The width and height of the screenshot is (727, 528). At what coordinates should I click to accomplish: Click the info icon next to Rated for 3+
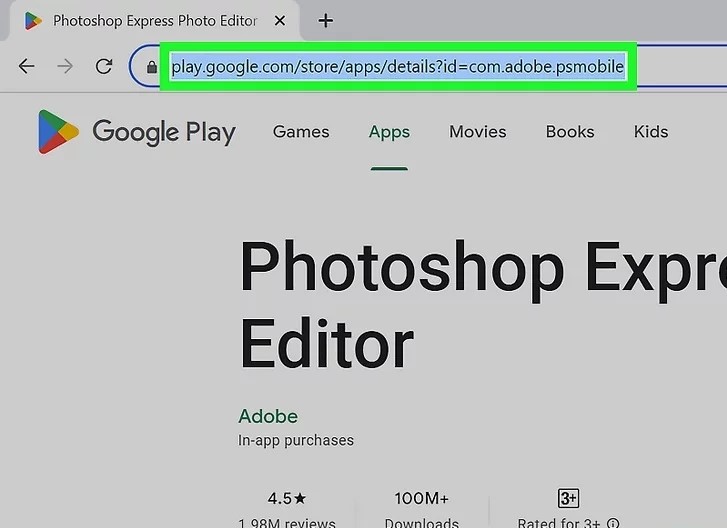click(613, 523)
